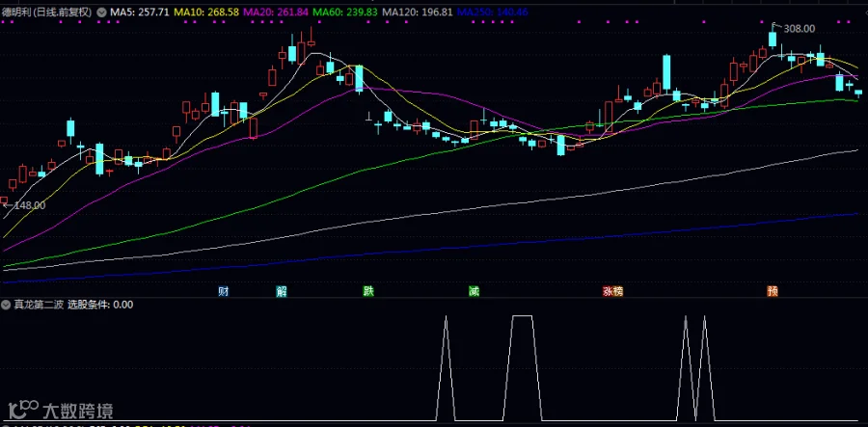Select the 真龙第二波 indicator name

[39, 305]
